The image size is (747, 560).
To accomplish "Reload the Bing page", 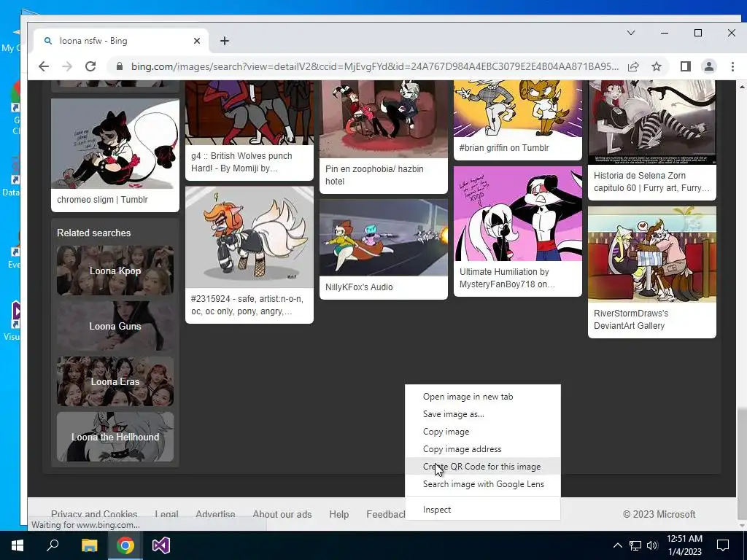I will (90, 66).
